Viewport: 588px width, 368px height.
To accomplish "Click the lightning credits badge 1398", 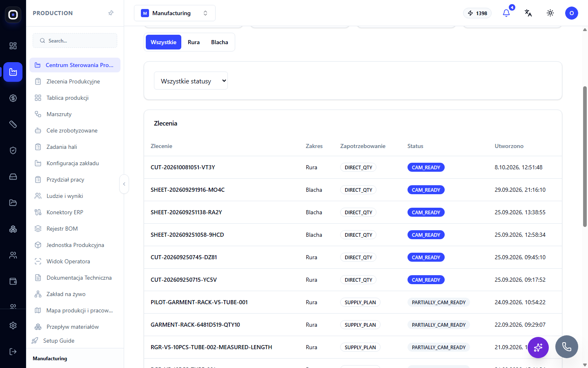I will pyautogui.click(x=477, y=13).
